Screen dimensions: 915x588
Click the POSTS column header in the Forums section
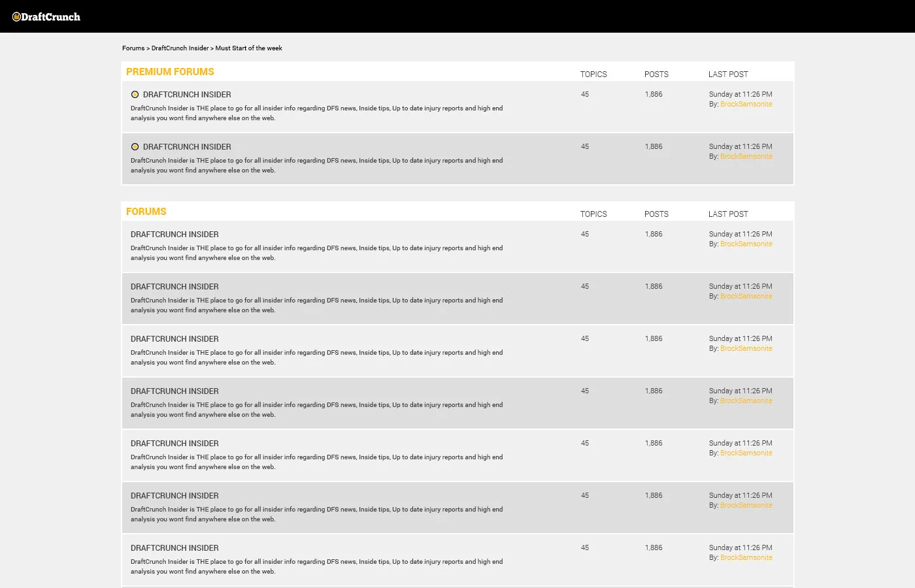(x=656, y=214)
